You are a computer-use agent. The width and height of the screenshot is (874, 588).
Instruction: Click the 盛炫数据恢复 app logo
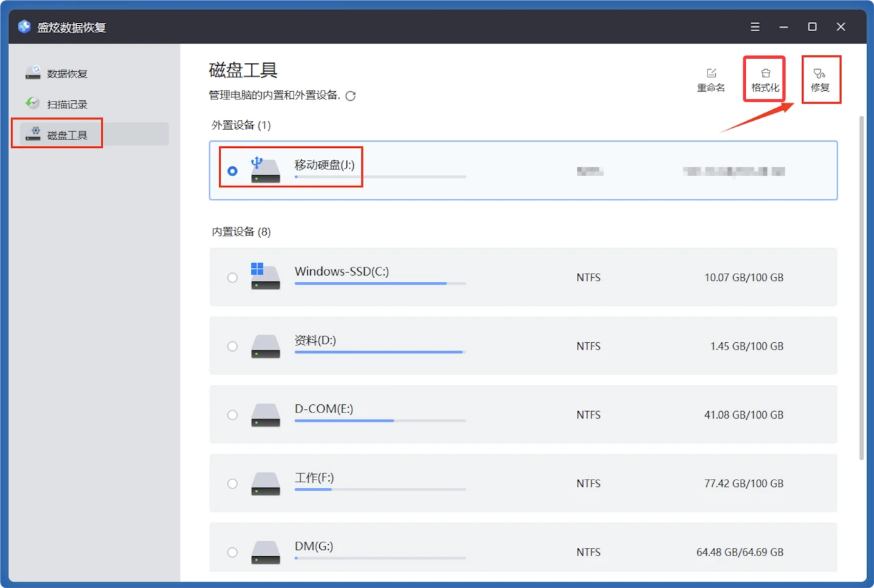(25, 27)
